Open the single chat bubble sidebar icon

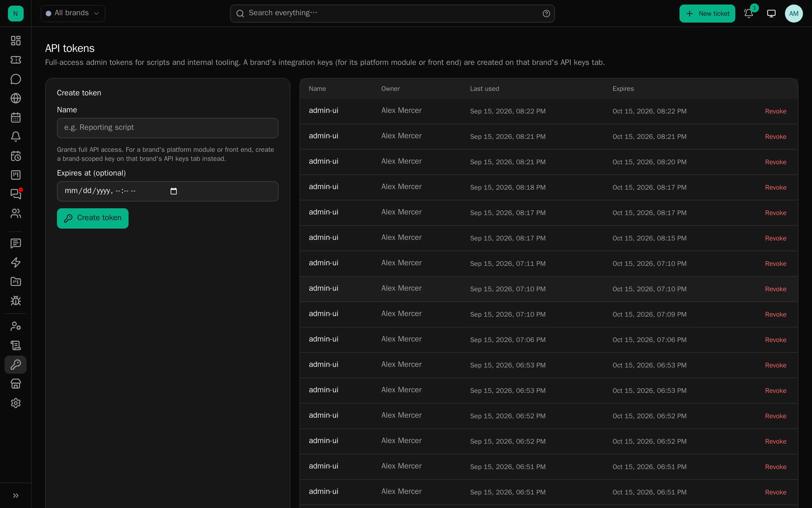tap(16, 79)
